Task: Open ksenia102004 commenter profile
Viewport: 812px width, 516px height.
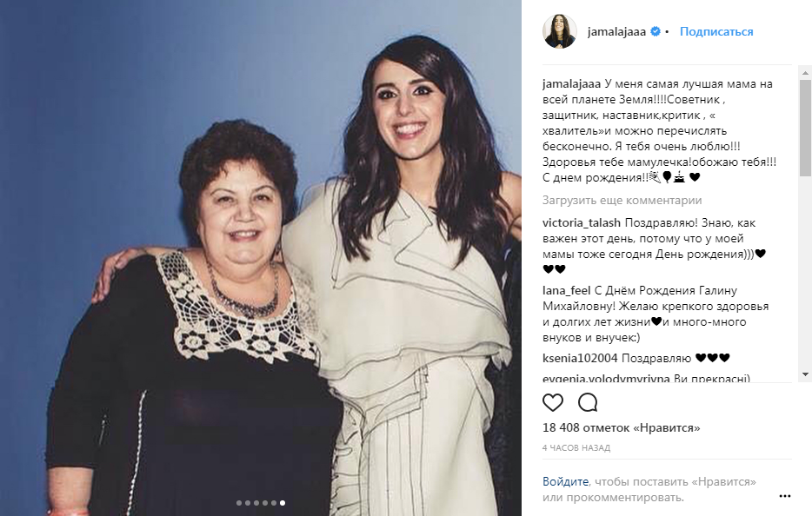Action: (x=580, y=358)
